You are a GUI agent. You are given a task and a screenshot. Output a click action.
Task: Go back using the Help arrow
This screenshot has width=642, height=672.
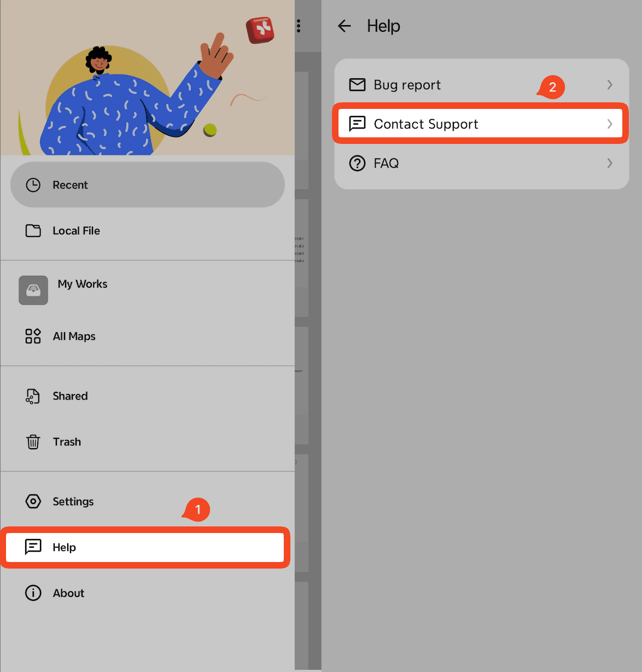(x=345, y=26)
